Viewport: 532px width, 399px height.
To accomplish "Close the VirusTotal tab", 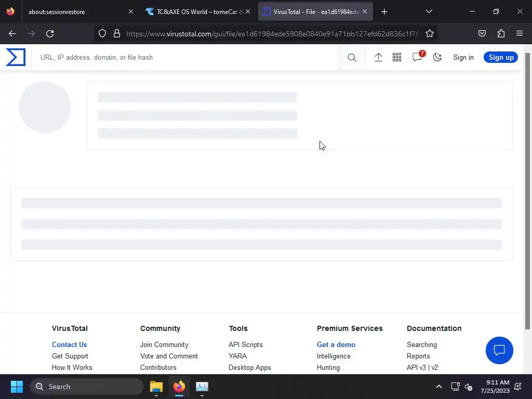I will (365, 12).
